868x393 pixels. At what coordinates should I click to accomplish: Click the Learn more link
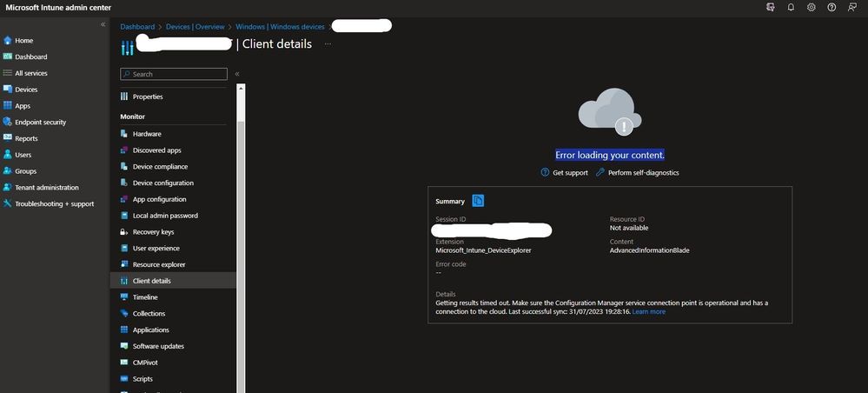(649, 311)
